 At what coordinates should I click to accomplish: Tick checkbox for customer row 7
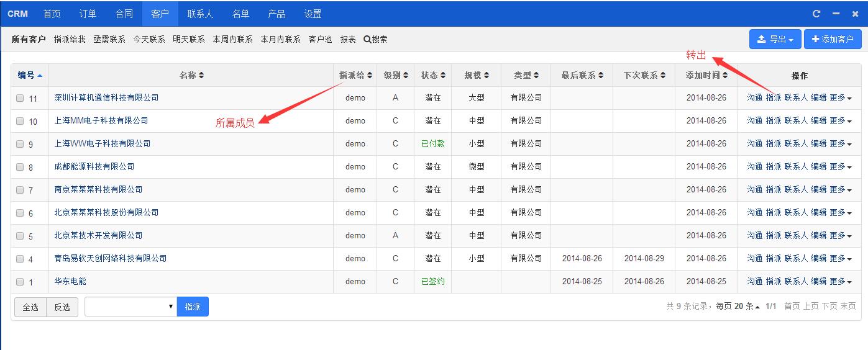[x=20, y=190]
